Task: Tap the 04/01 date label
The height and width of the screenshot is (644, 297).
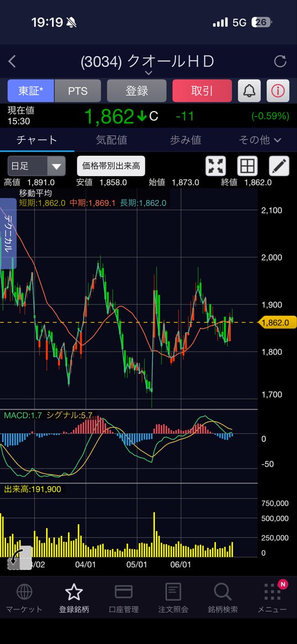Action: (85, 565)
